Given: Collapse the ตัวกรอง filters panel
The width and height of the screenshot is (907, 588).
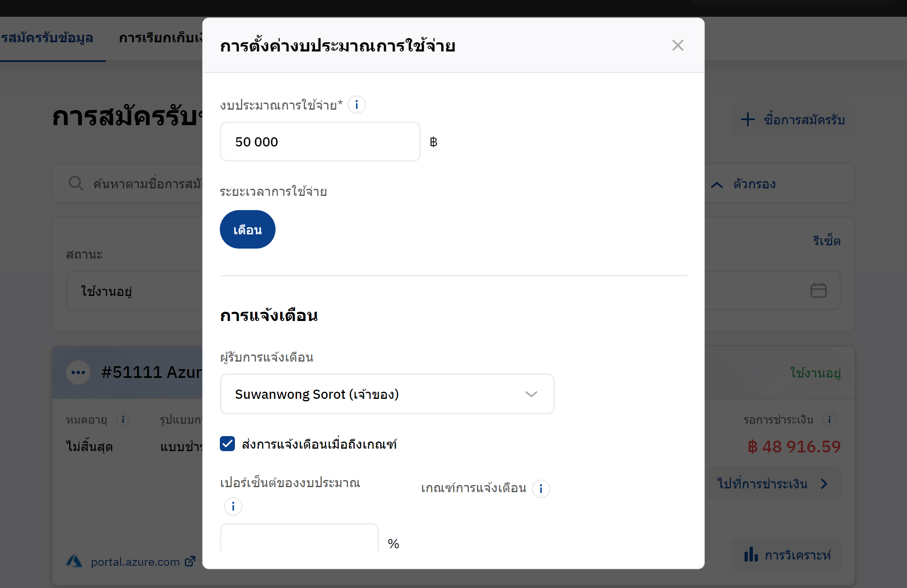Looking at the screenshot, I should (x=743, y=184).
